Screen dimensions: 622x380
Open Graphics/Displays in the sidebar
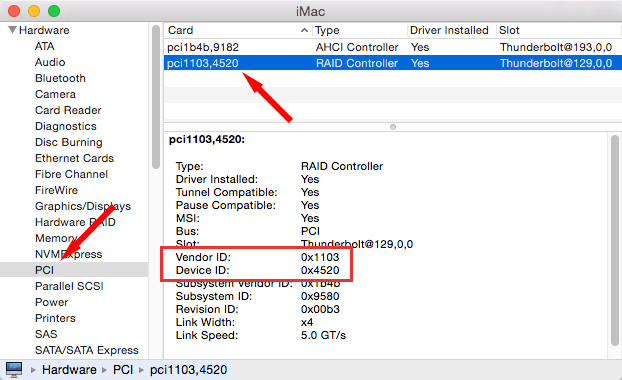point(83,206)
